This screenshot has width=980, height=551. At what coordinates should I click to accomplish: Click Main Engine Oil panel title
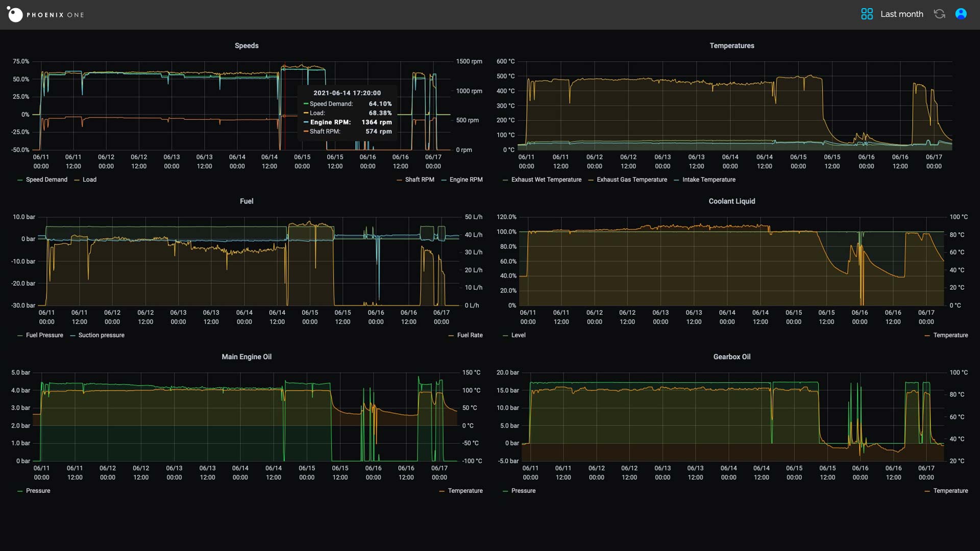click(247, 357)
